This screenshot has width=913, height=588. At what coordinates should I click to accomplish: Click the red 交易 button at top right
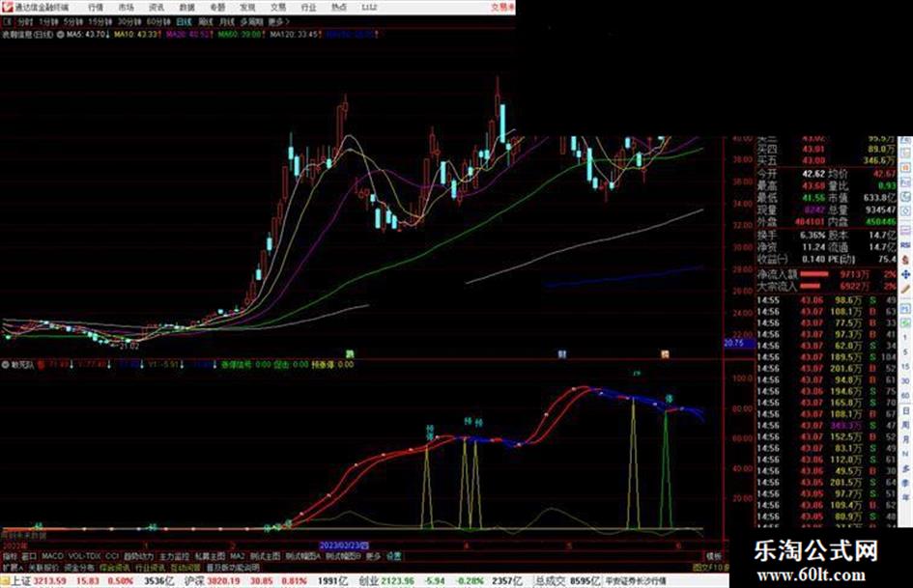click(x=502, y=8)
